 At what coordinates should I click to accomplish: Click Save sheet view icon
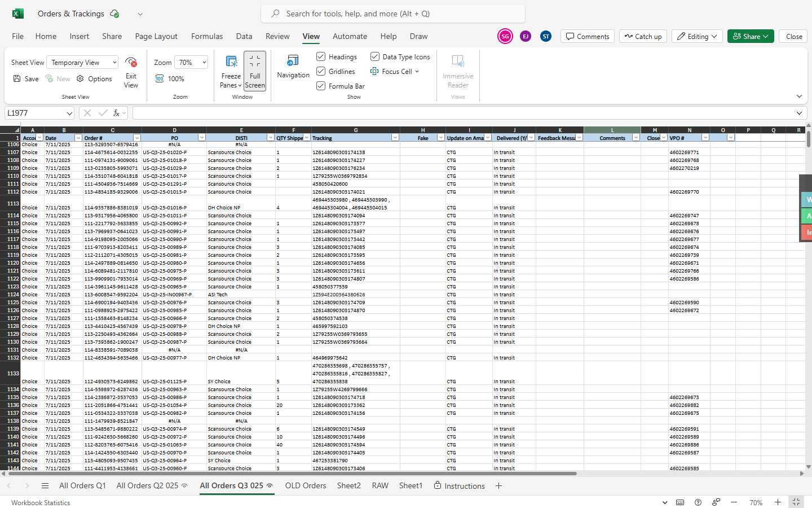(17, 78)
